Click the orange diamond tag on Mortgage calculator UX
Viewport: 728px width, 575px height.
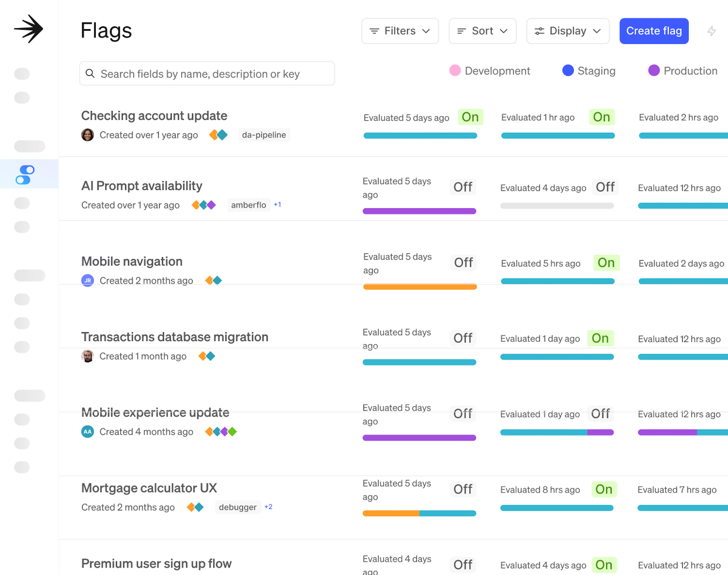[x=191, y=507]
